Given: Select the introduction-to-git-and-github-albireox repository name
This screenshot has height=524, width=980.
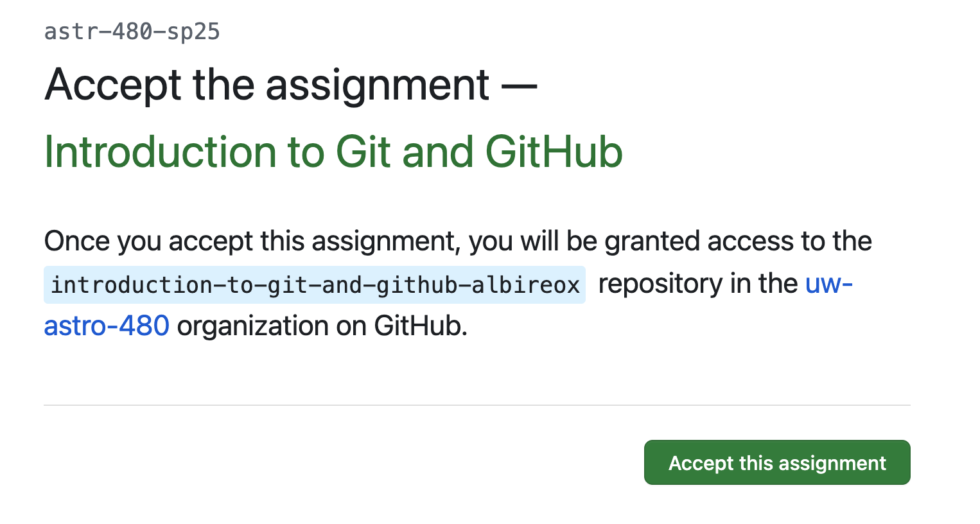Looking at the screenshot, I should pos(314,283).
